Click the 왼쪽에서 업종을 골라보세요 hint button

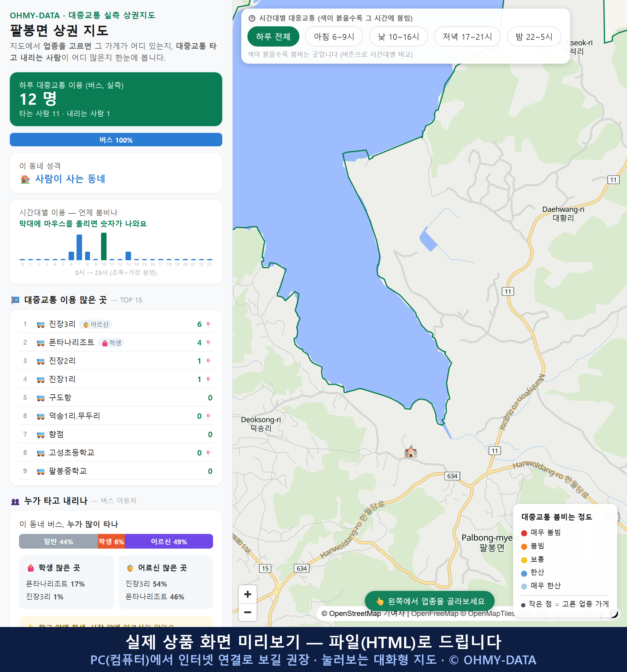tap(430, 601)
